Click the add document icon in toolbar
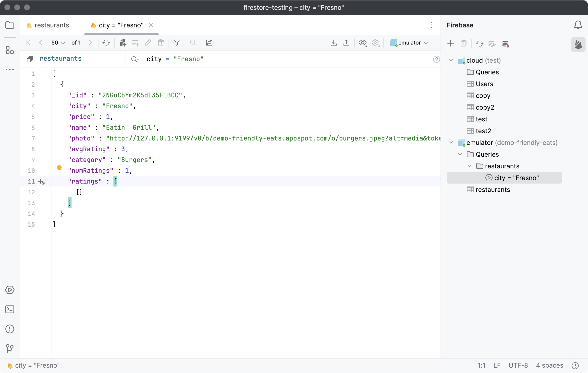 (123, 43)
